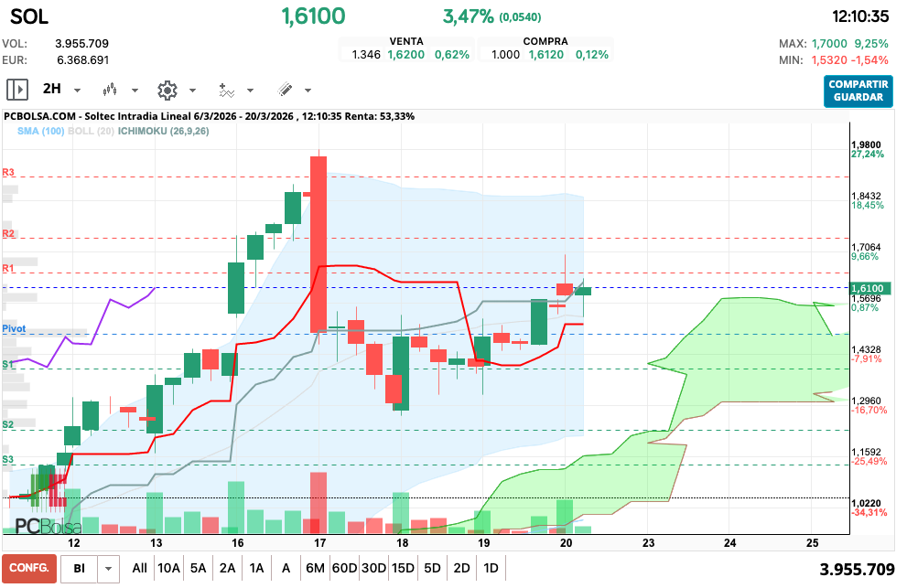The image size is (907, 588).
Task: Select the pencil drawing tool icon
Action: pyautogui.click(x=285, y=90)
